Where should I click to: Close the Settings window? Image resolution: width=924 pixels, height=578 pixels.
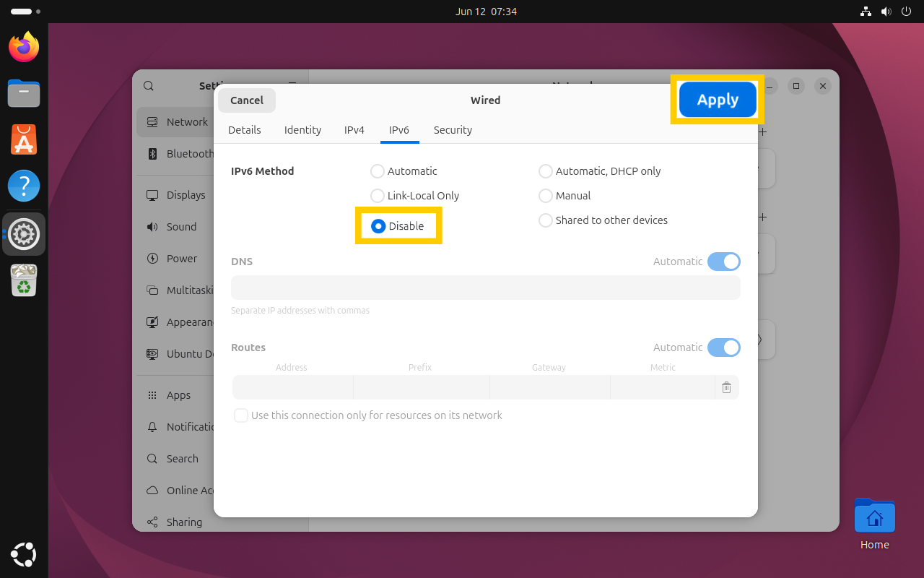pyautogui.click(x=822, y=86)
